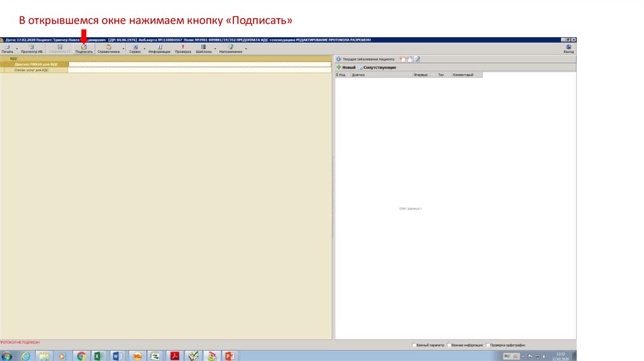Click the greyed Сохранить F2 button
644x361 pixels.
pos(60,49)
